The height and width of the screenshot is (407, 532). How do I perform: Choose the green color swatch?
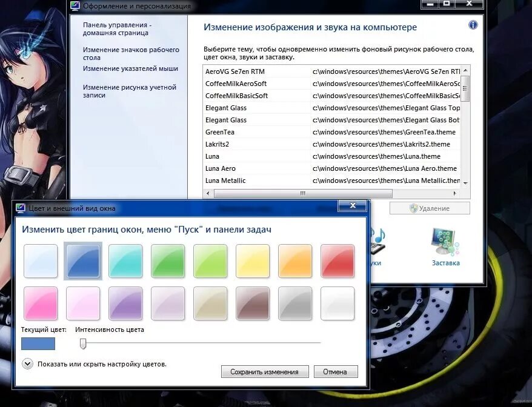pyautogui.click(x=168, y=261)
